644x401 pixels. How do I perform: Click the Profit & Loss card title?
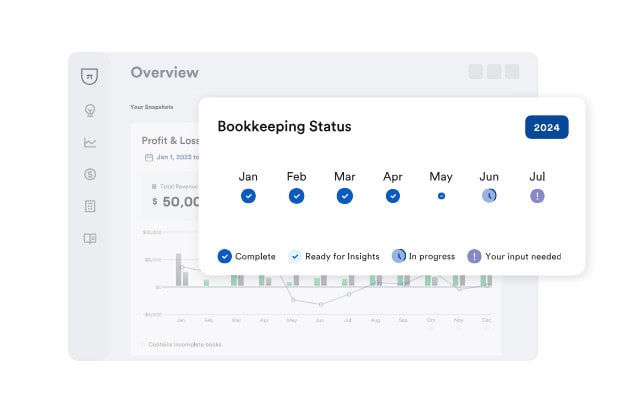click(170, 141)
